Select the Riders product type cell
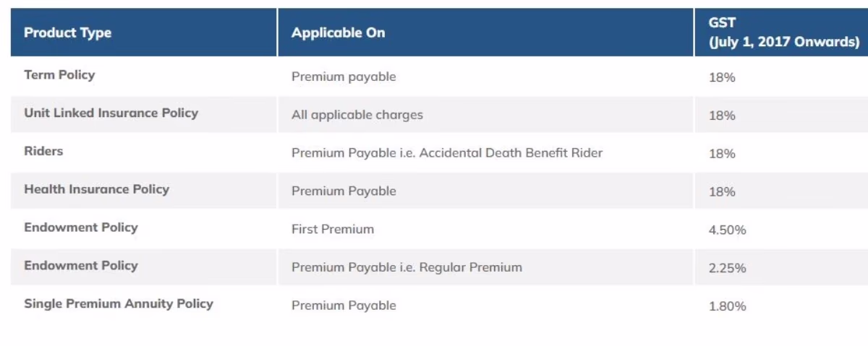This screenshot has height=346, width=868. coord(43,151)
